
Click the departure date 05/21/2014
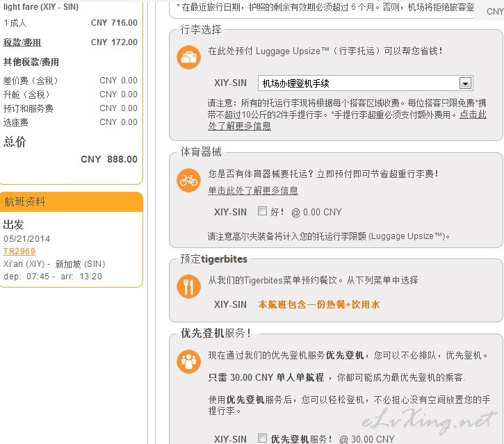click(x=26, y=239)
